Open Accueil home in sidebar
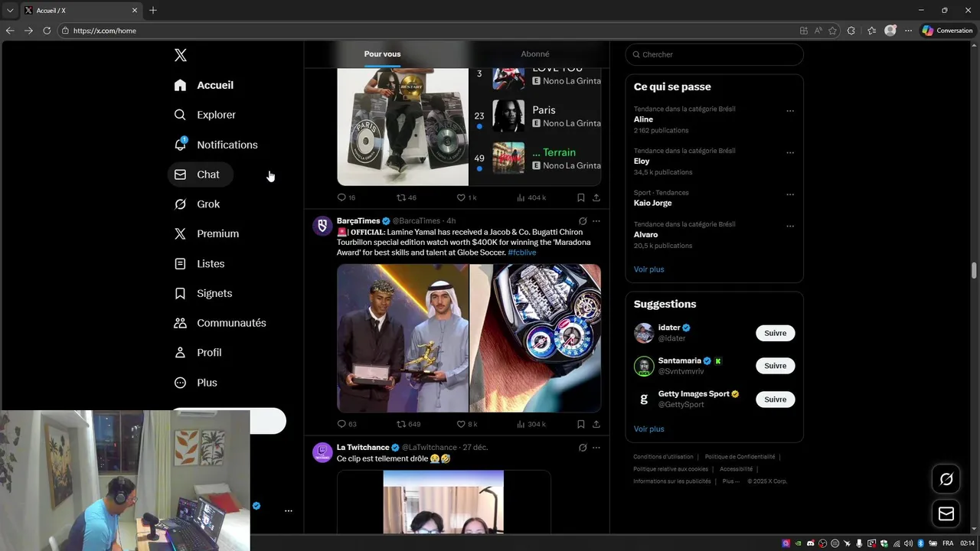The image size is (980, 551). [x=204, y=85]
